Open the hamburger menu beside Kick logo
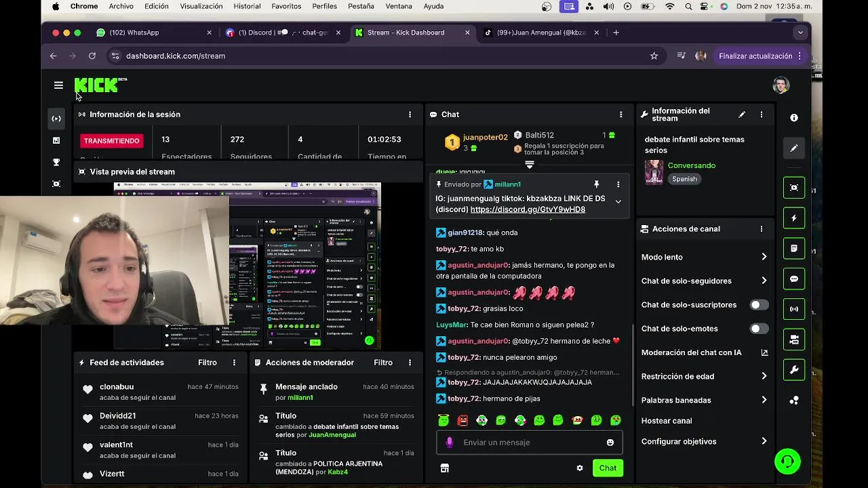This screenshot has width=868, height=488. pos(58,85)
